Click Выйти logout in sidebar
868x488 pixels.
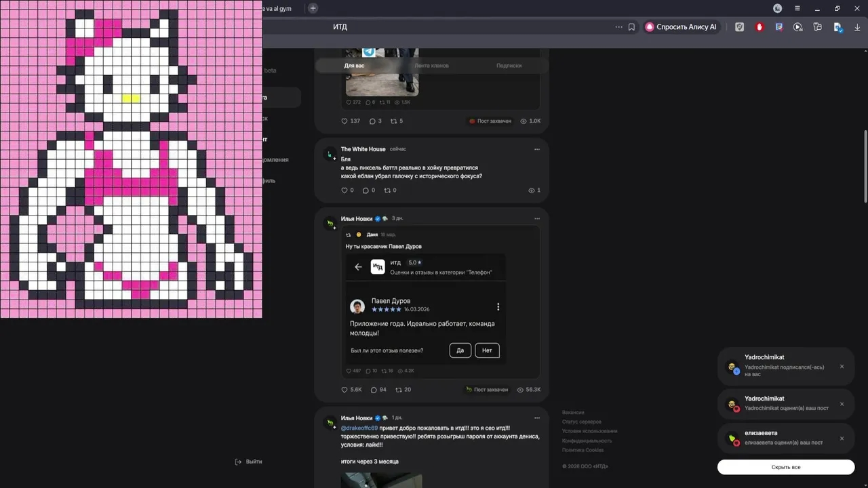[248, 462]
